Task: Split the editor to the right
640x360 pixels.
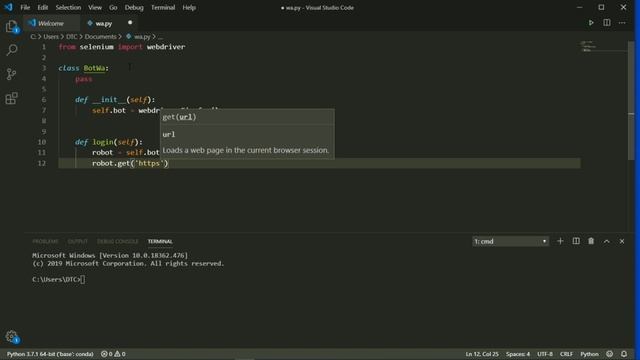Action: tap(607, 23)
